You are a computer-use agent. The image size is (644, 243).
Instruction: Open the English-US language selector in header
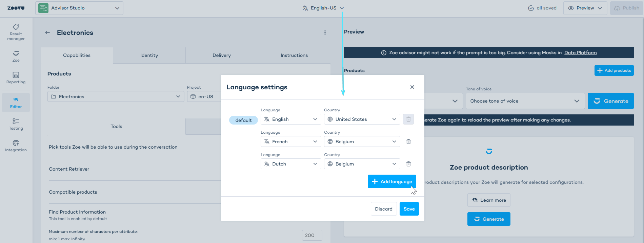(x=323, y=8)
